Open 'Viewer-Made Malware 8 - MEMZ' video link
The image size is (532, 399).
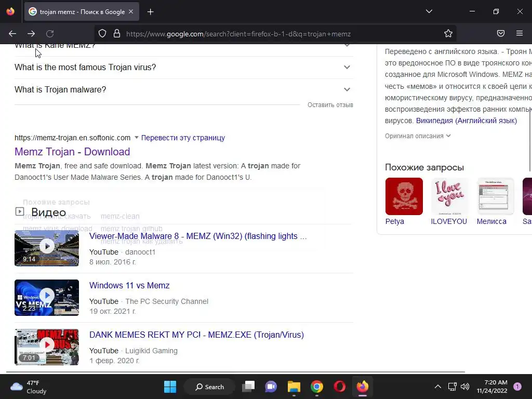tap(198, 236)
